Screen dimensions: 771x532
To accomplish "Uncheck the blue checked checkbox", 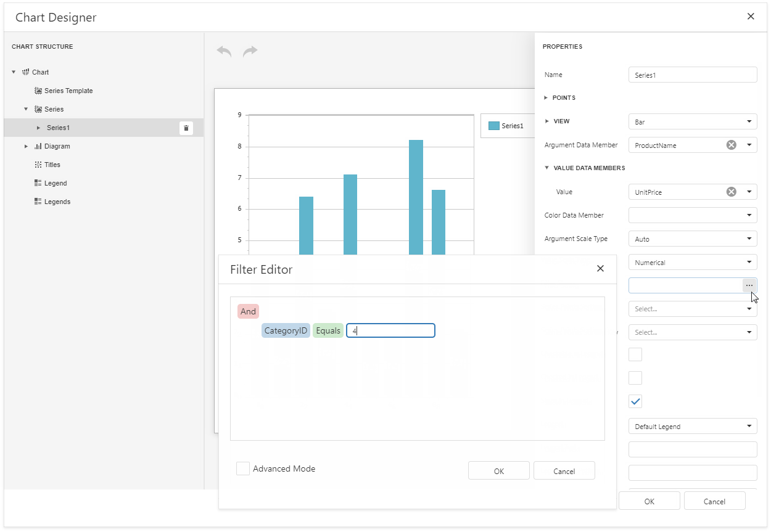I will point(635,401).
